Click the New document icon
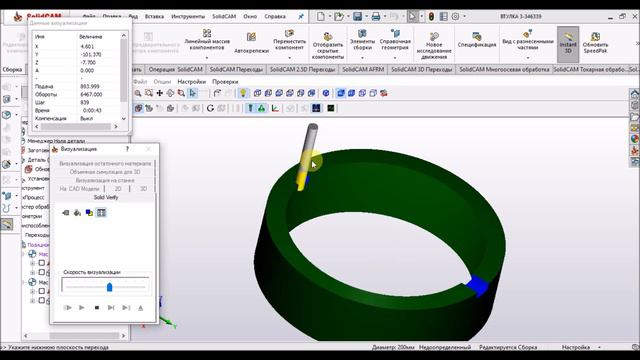This screenshot has height=360, width=640. tap(321, 16)
